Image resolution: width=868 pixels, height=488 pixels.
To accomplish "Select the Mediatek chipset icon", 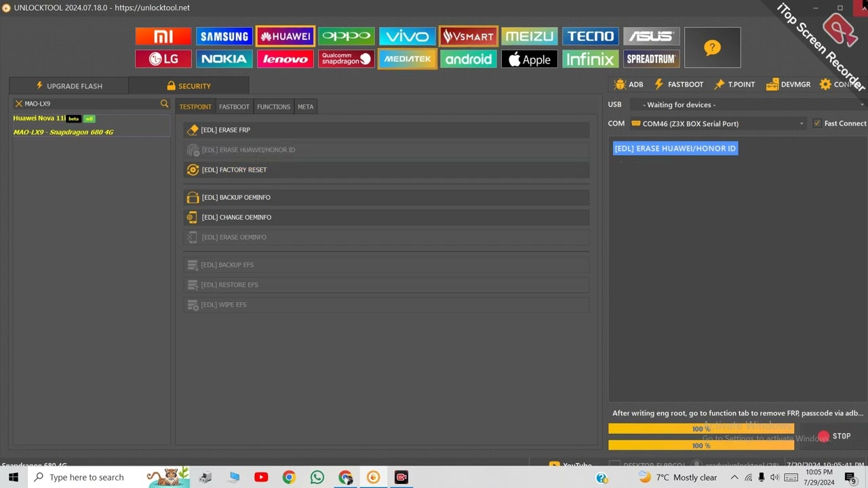I will point(408,60).
